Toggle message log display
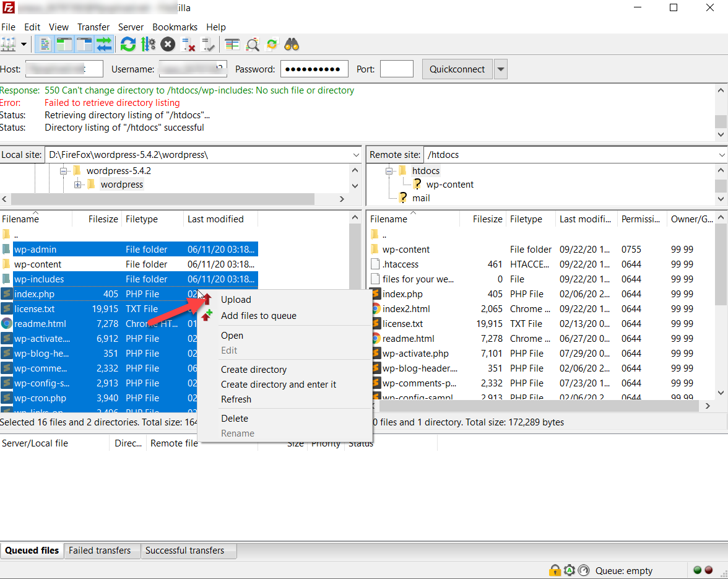The height and width of the screenshot is (579, 728). click(x=45, y=45)
